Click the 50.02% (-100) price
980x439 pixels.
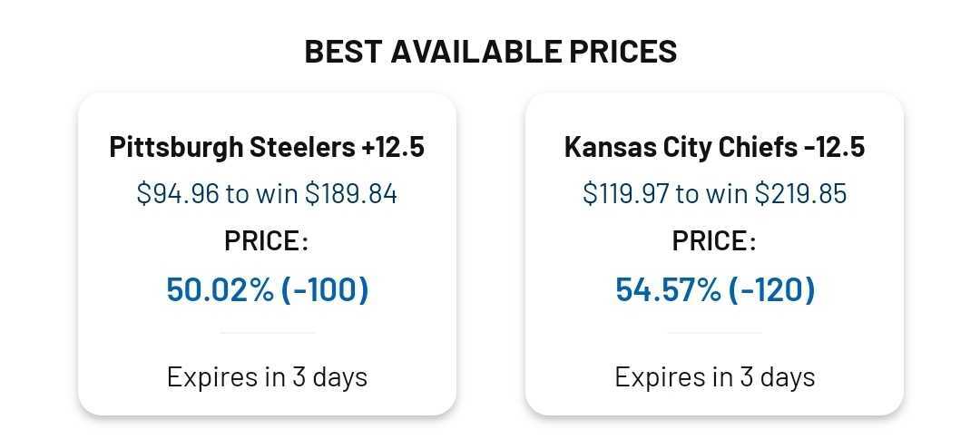(268, 290)
